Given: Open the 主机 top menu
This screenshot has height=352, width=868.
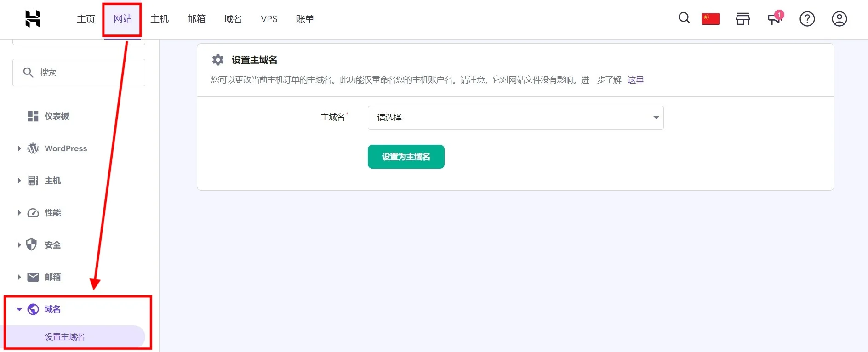Looking at the screenshot, I should 160,19.
